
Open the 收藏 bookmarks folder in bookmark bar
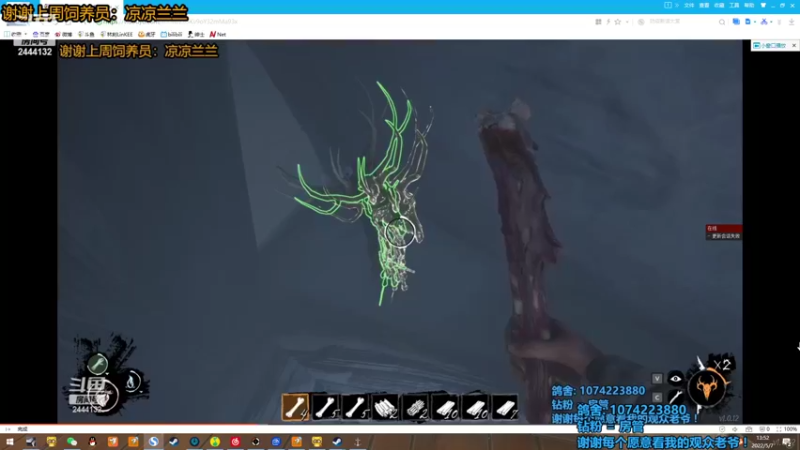[15, 34]
